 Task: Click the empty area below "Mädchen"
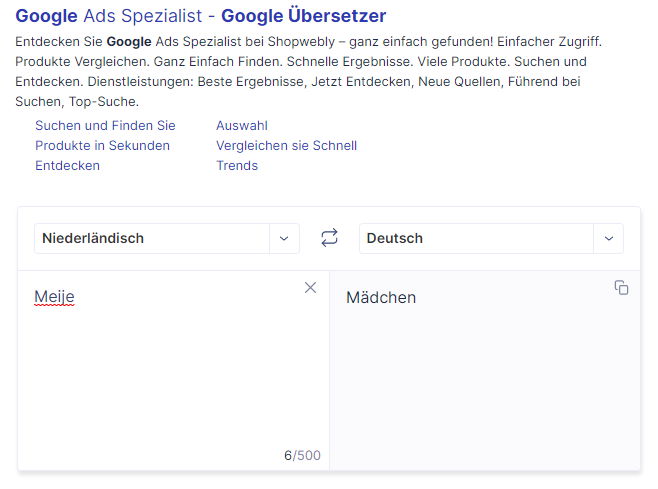click(x=485, y=390)
